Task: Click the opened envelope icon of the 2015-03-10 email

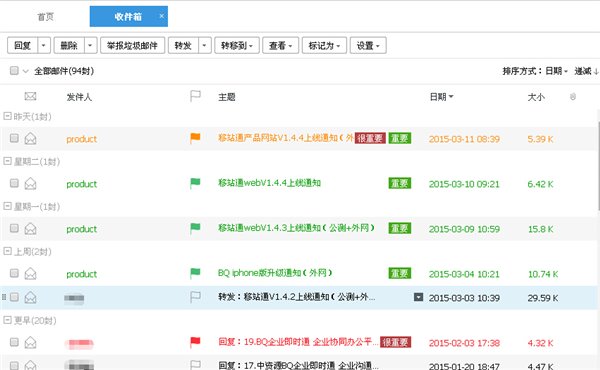Action: [x=30, y=184]
